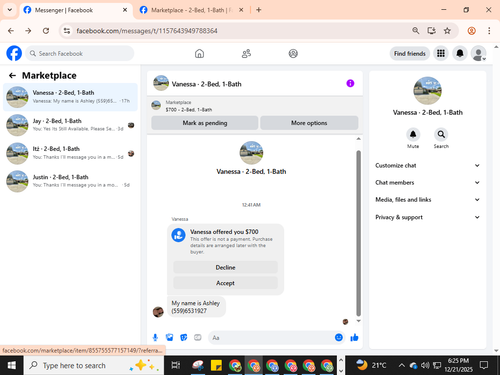Open the Facebook Home icon
The width and height of the screenshot is (500, 375).
(199, 53)
